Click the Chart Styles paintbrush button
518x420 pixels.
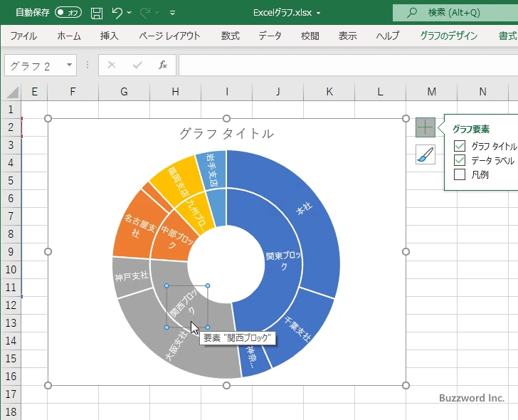pos(425,154)
